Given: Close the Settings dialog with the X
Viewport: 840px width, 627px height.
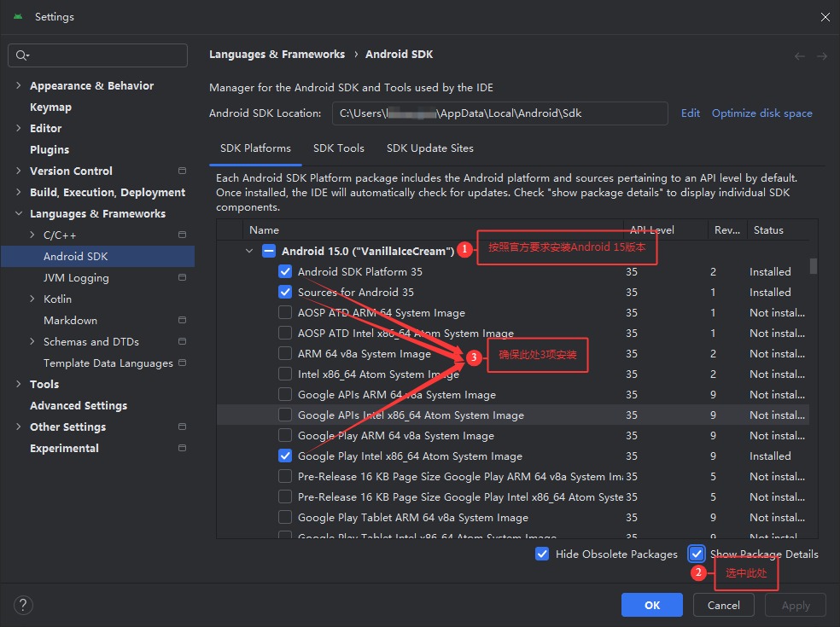Looking at the screenshot, I should pyautogui.click(x=825, y=17).
